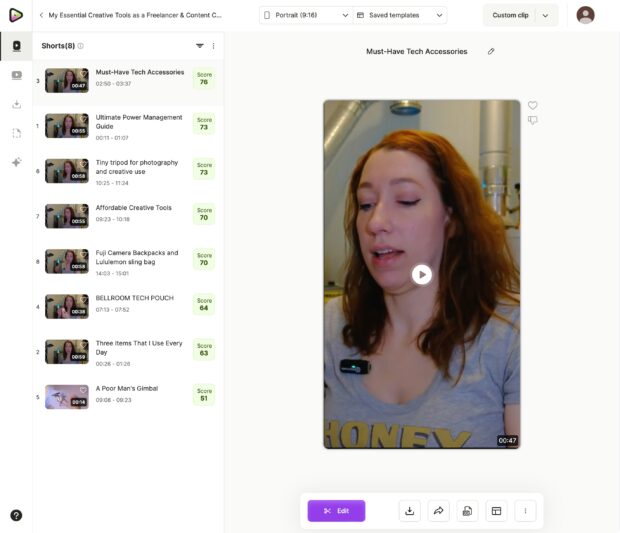620x533 pixels.
Task: Click the app logo in the top-left corner
Action: (16, 15)
